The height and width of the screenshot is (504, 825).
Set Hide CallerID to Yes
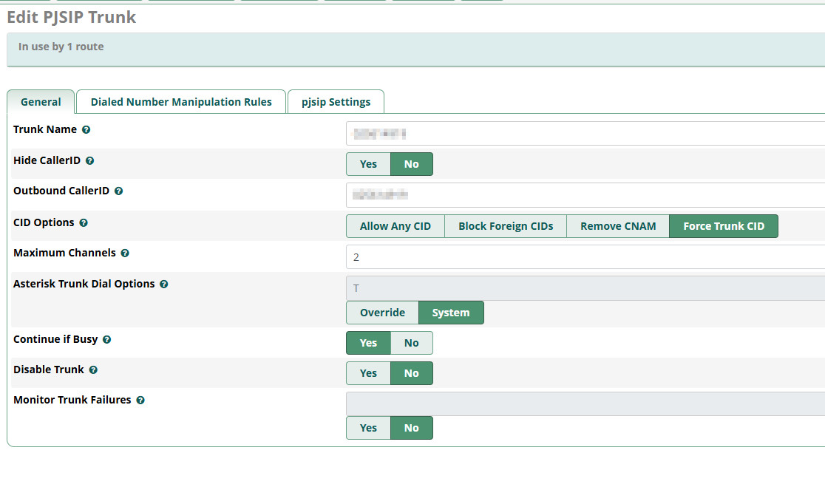[368, 164]
